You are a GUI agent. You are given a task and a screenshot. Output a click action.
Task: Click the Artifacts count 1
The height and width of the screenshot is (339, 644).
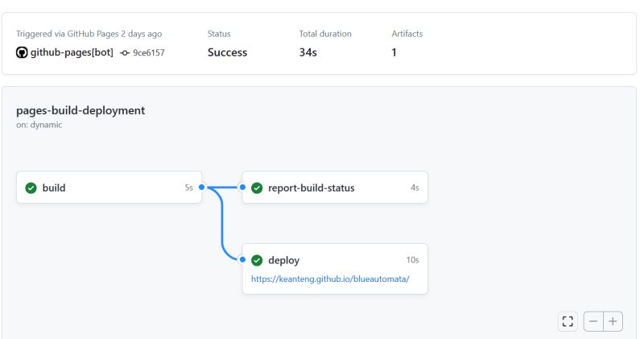(x=394, y=52)
